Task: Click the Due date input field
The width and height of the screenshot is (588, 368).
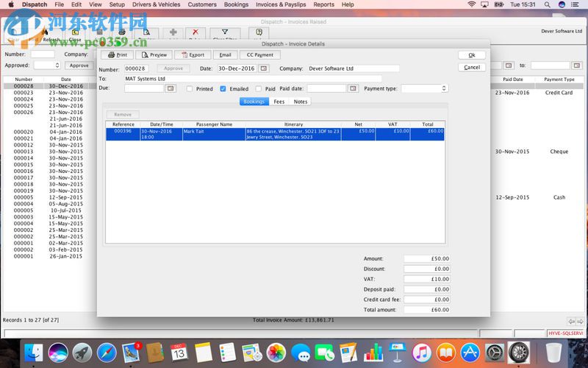Action: tap(144, 88)
